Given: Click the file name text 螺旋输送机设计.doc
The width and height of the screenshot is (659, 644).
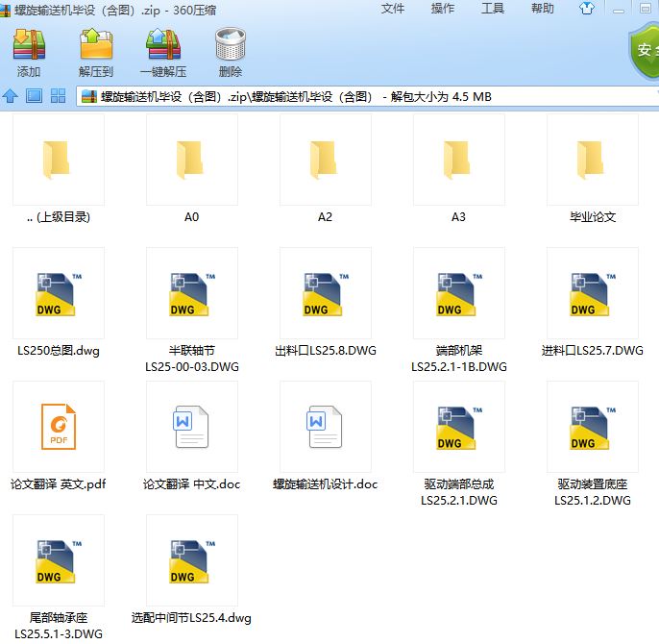Looking at the screenshot, I should click(x=326, y=484).
